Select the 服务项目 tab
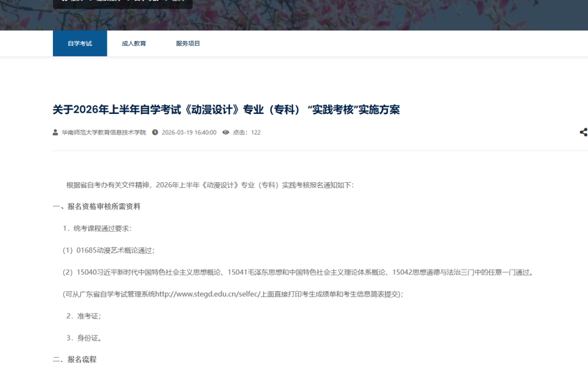This screenshot has height=370, width=588. [188, 44]
